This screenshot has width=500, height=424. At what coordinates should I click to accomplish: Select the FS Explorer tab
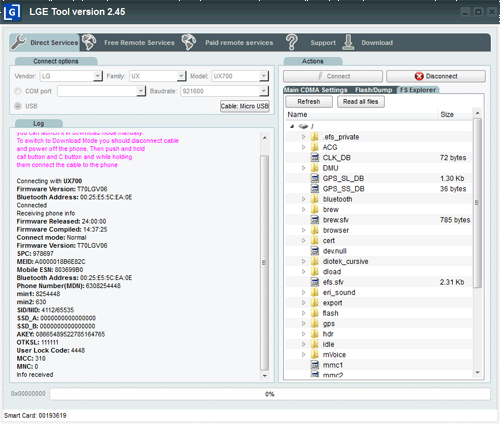click(x=418, y=90)
